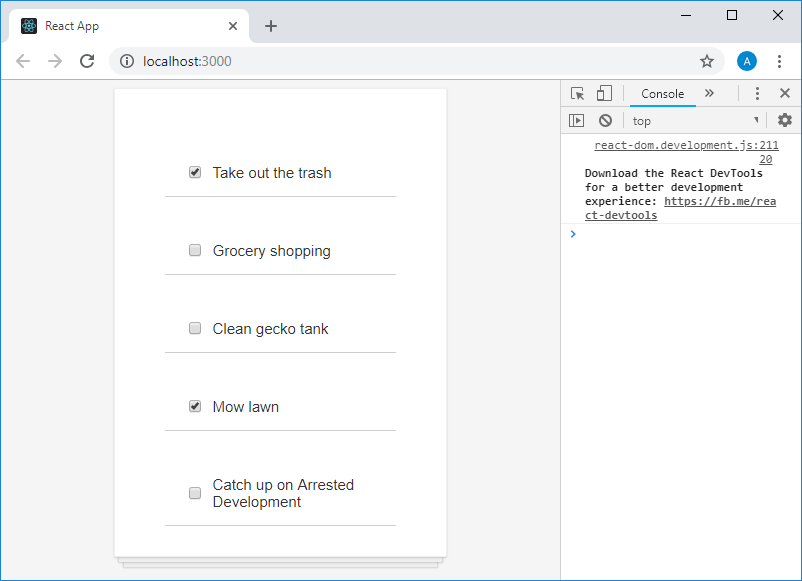The image size is (802, 581).
Task: Toggle the device toolbar icon
Action: (604, 93)
